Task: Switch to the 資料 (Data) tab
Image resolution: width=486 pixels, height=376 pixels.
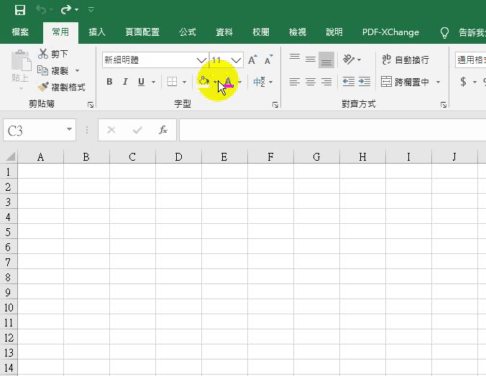Action: (x=224, y=32)
